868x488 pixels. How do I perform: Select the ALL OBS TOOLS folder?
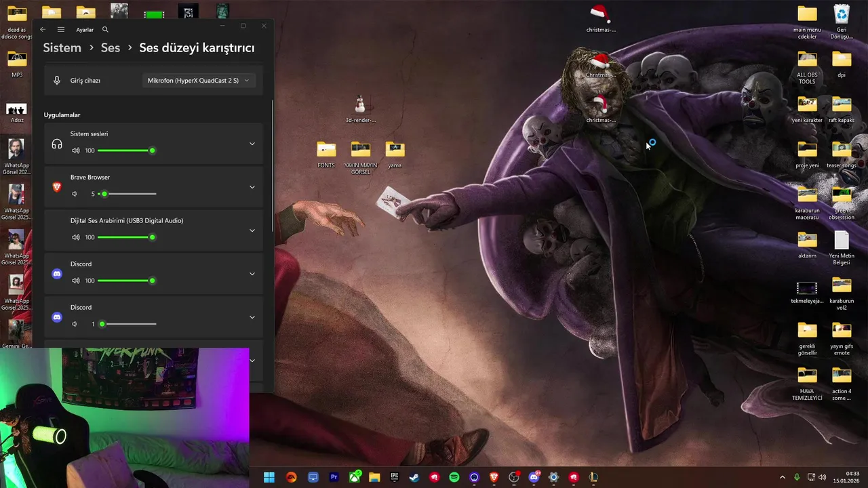pyautogui.click(x=807, y=67)
